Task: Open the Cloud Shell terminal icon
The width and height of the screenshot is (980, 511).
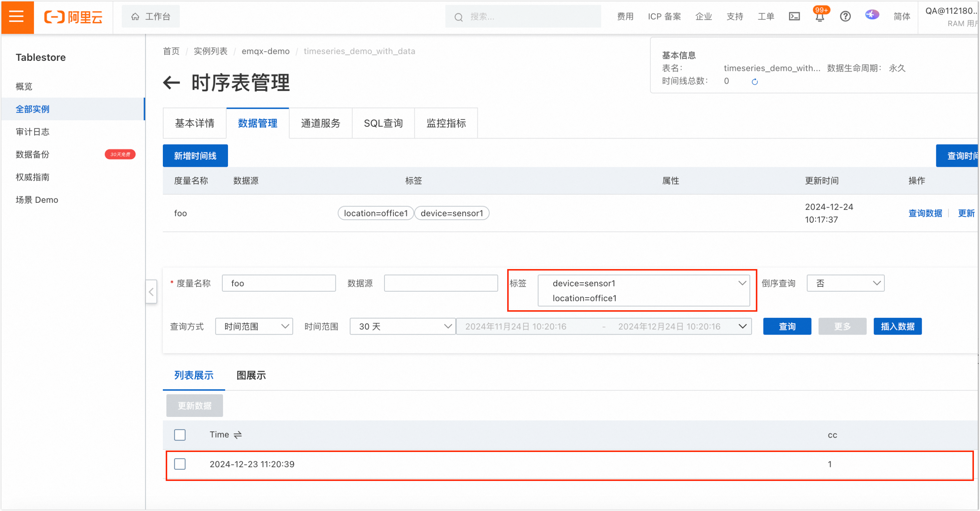Action: coord(794,16)
